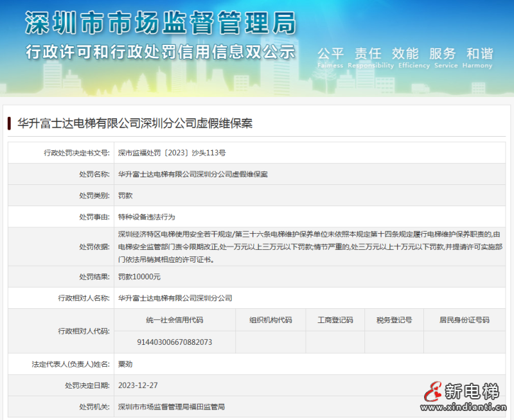Click the red bullet marker before the case title
This screenshot has height=420, width=514.
(x=10, y=123)
